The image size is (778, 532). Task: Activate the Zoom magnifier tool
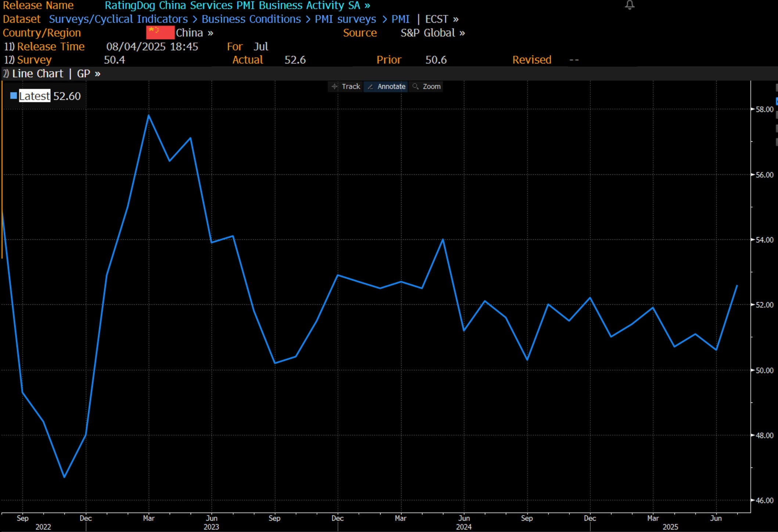tap(427, 87)
